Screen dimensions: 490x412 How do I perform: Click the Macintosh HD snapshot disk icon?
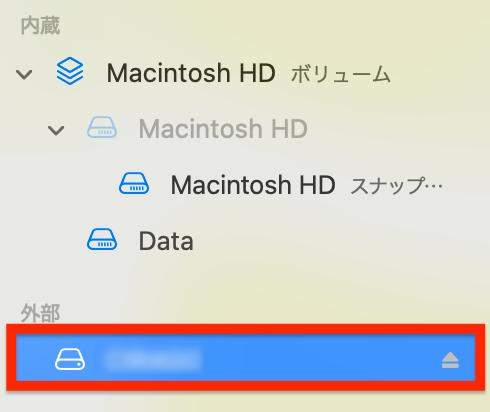134,183
